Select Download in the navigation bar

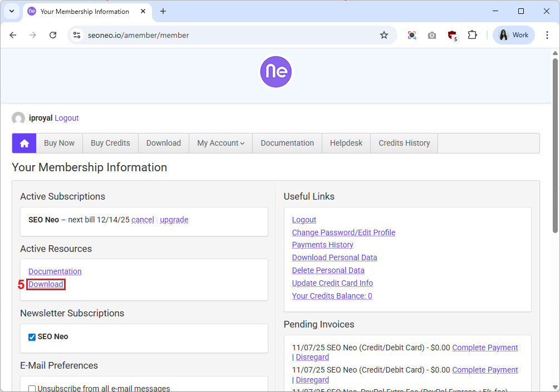(164, 143)
